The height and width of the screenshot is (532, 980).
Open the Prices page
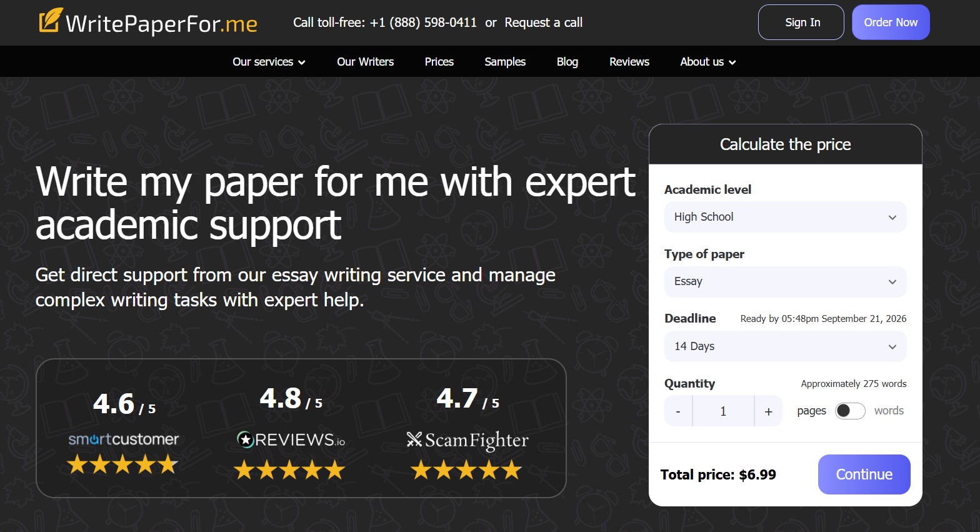439,62
